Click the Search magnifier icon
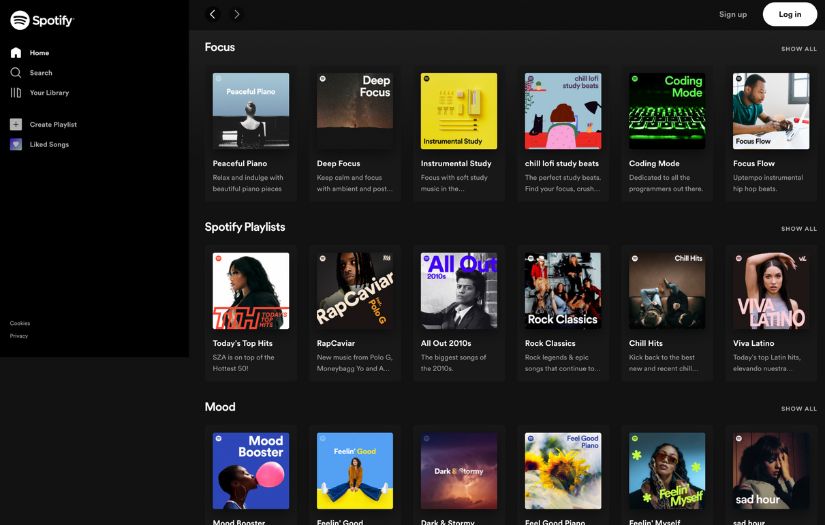The width and height of the screenshot is (825, 525). point(16,73)
